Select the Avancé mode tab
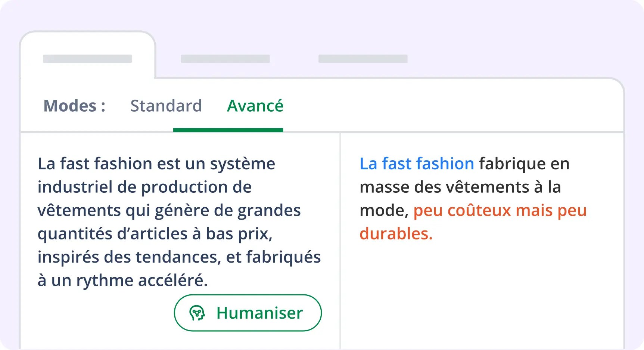Screen dimensions: 644x350 pos(255,106)
